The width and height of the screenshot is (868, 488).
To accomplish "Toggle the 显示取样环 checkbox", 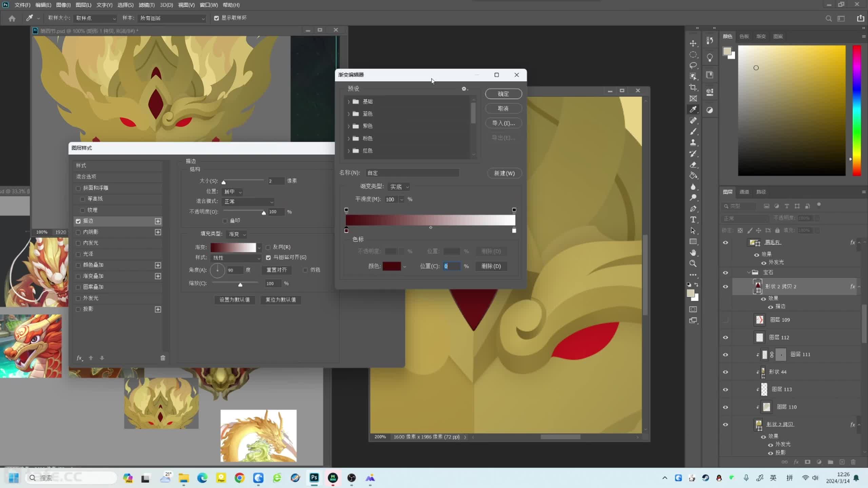I will (216, 18).
